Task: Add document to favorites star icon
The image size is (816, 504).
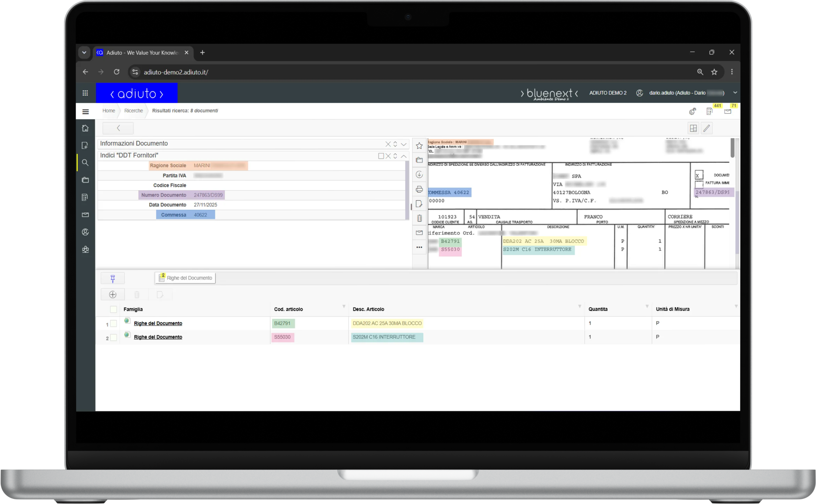Action: (x=419, y=146)
